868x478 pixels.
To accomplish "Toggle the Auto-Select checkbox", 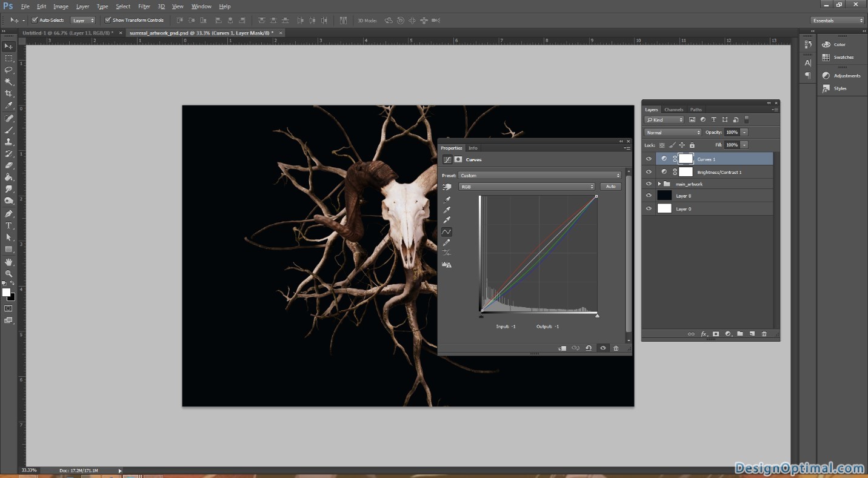I will [x=35, y=20].
